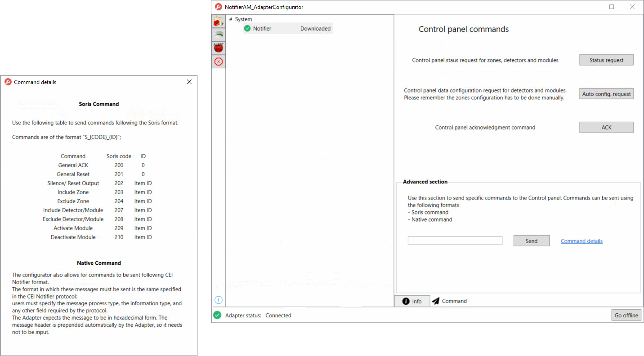Click the red octagon X sidebar icon
Viewport: 644px width, 356px height.
tap(219, 62)
